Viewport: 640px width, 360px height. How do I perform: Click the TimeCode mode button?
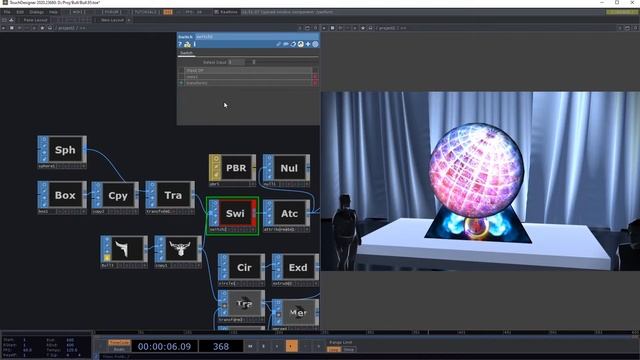click(x=119, y=343)
